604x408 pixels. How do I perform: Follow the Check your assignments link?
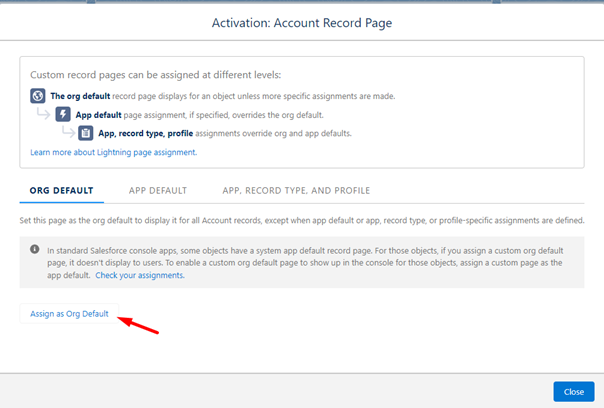pyautogui.click(x=140, y=275)
